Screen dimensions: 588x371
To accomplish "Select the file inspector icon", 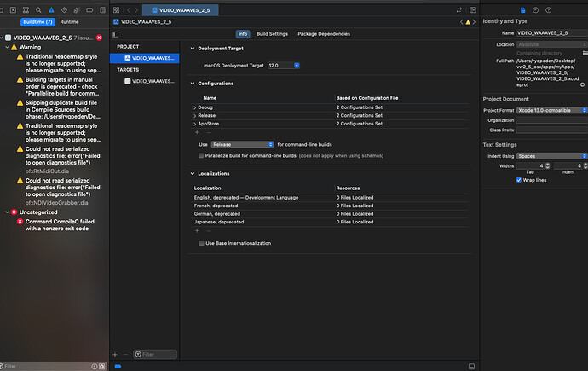I will [x=523, y=10].
